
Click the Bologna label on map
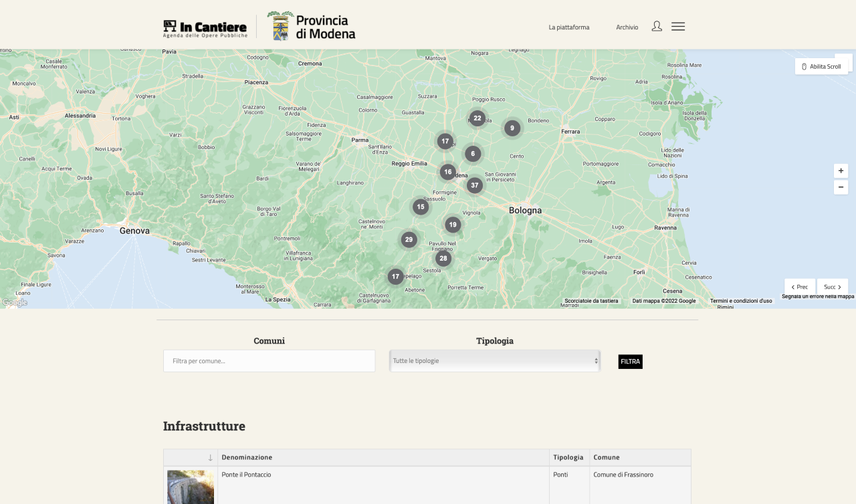(525, 210)
